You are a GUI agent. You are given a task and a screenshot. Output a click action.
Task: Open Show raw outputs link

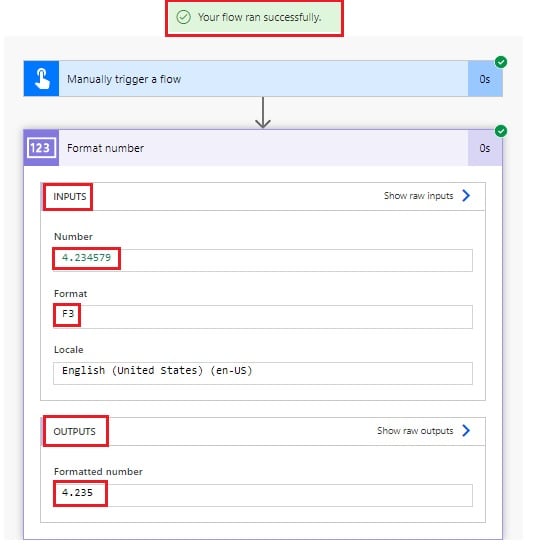pyautogui.click(x=415, y=431)
